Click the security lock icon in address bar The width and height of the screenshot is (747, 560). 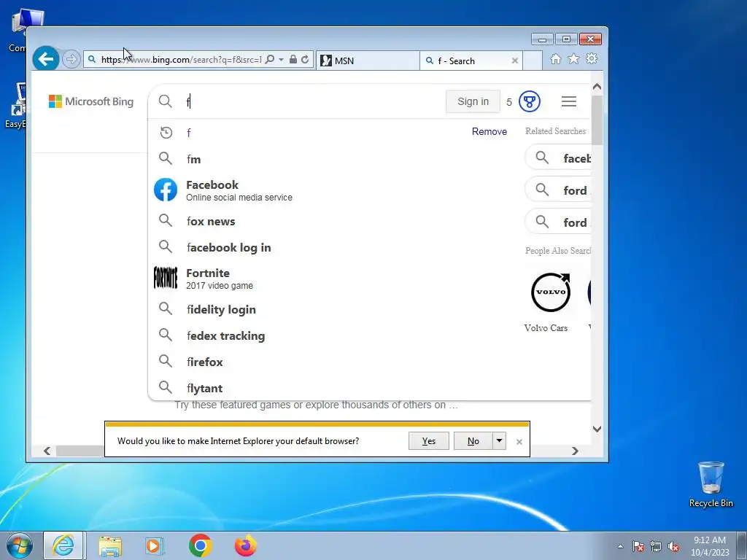pos(293,60)
